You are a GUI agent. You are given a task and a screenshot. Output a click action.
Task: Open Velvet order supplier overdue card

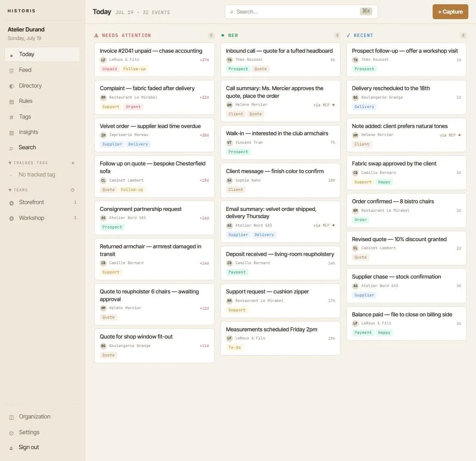point(154,135)
